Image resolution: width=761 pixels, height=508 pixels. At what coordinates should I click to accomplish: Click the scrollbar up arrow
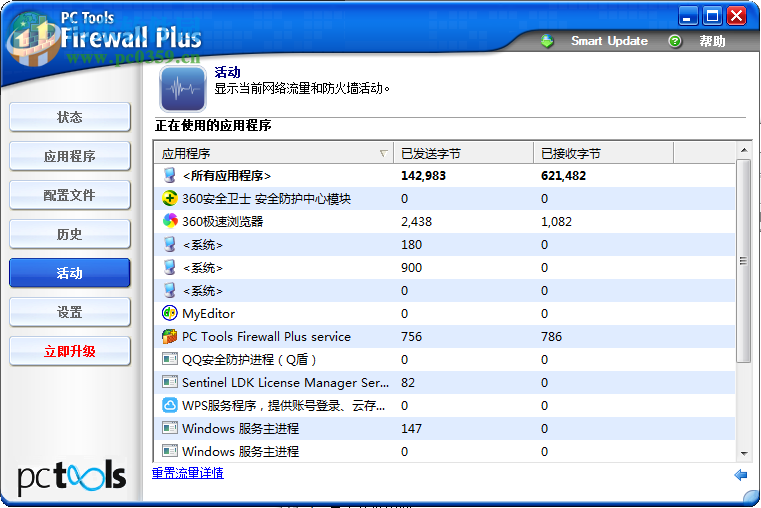pyautogui.click(x=744, y=150)
